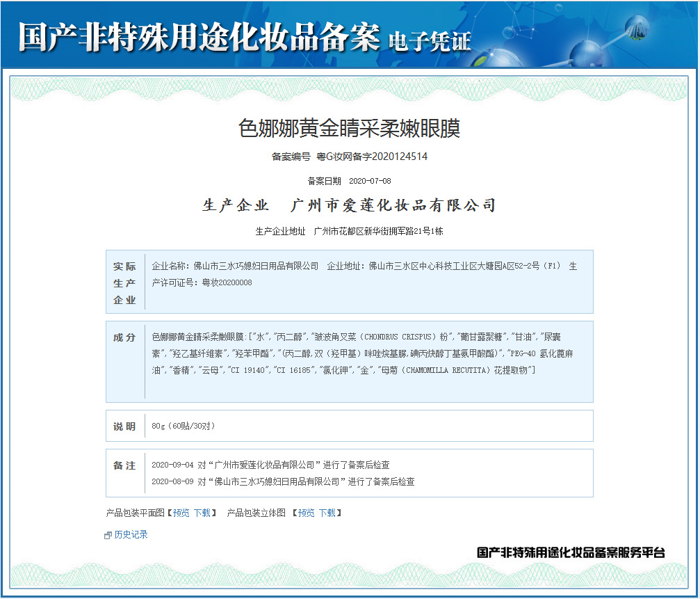Open the 历史记录 link

pyautogui.click(x=131, y=535)
